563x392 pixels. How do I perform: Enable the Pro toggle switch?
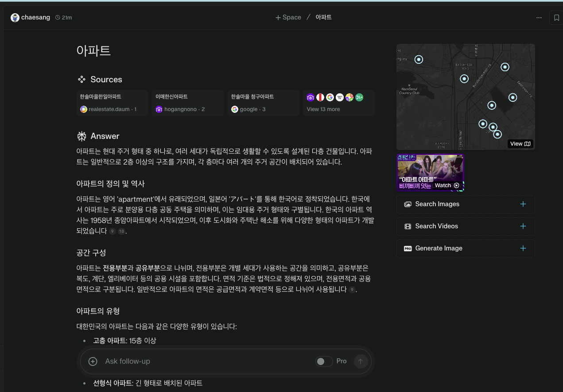click(x=324, y=361)
